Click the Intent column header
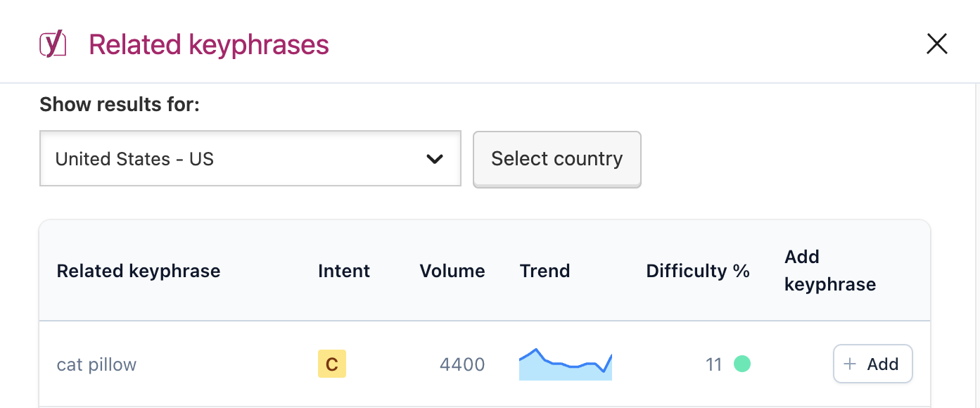Screen dimensions: 980x408 [x=344, y=271]
